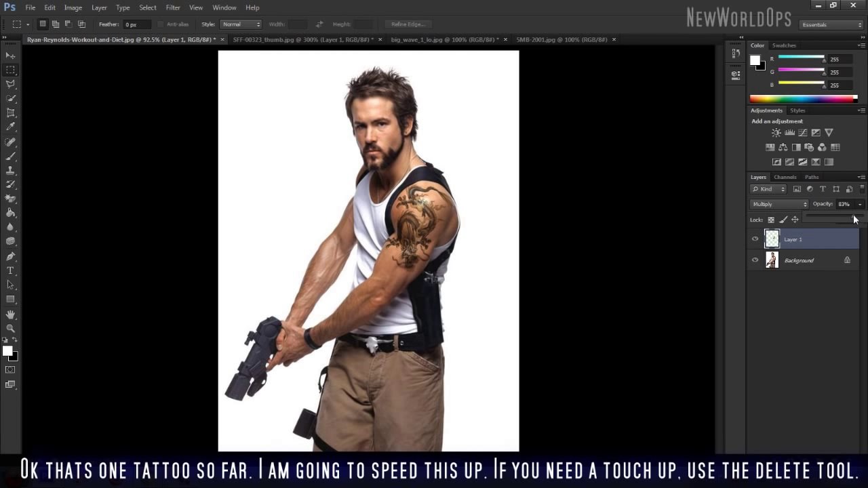The width and height of the screenshot is (868, 488).
Task: Open the Layers panel flyout menu
Action: point(861,177)
